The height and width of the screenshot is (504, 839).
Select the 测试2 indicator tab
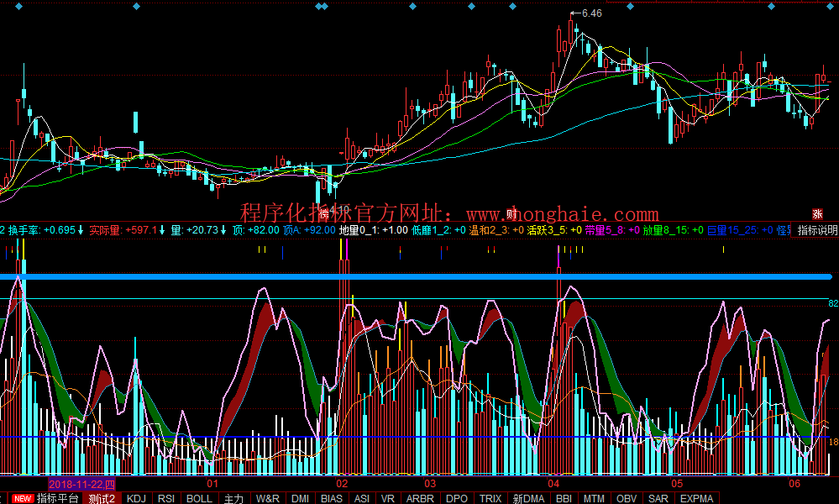102,498
